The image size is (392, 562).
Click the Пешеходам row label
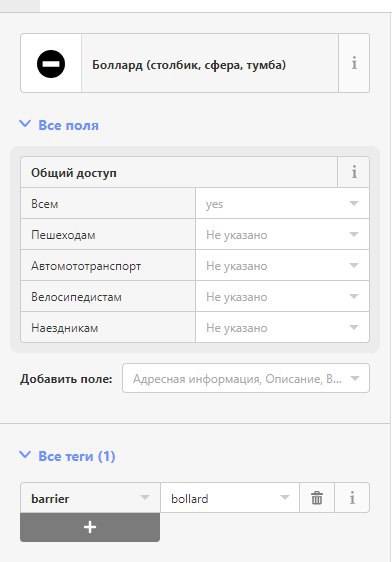point(63,235)
